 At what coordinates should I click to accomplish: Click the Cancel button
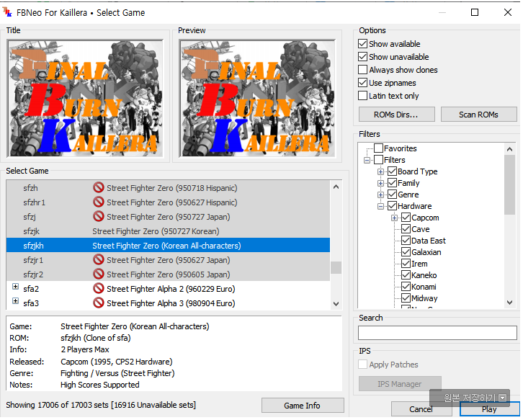[x=421, y=409]
